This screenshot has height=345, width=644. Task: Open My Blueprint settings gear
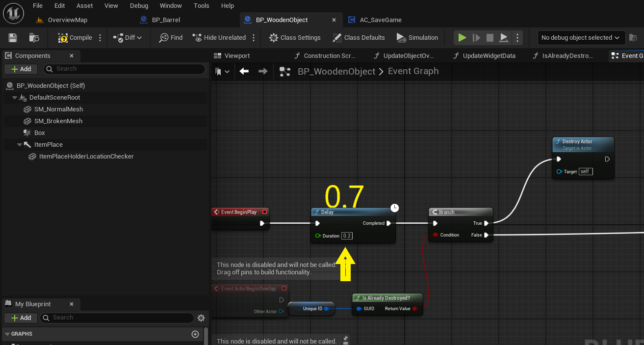[201, 318]
